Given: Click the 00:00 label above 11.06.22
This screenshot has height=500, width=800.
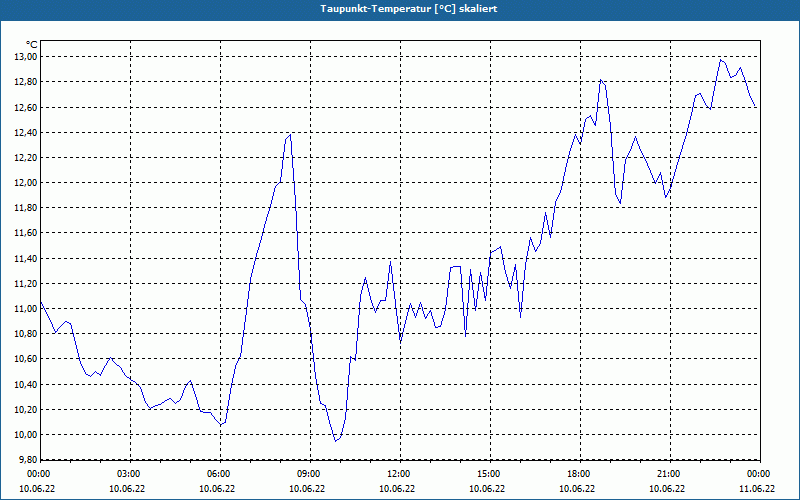Looking at the screenshot, I should coord(760,474).
